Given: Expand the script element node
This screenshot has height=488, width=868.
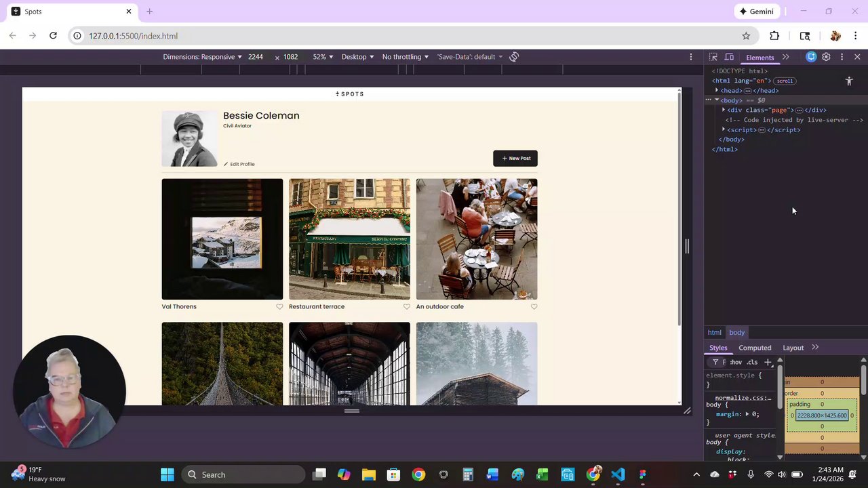Looking at the screenshot, I should pyautogui.click(x=724, y=129).
